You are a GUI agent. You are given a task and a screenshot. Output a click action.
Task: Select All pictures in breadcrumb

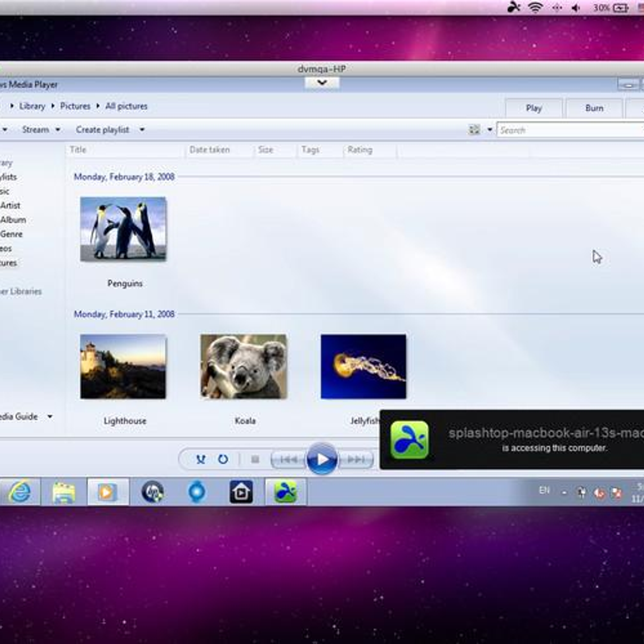pyautogui.click(x=126, y=106)
